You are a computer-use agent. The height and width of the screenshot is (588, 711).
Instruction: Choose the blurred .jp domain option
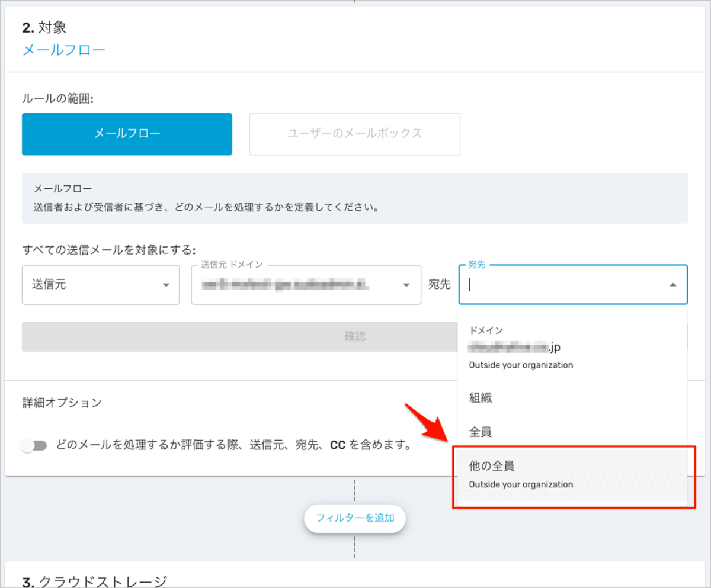(x=572, y=348)
